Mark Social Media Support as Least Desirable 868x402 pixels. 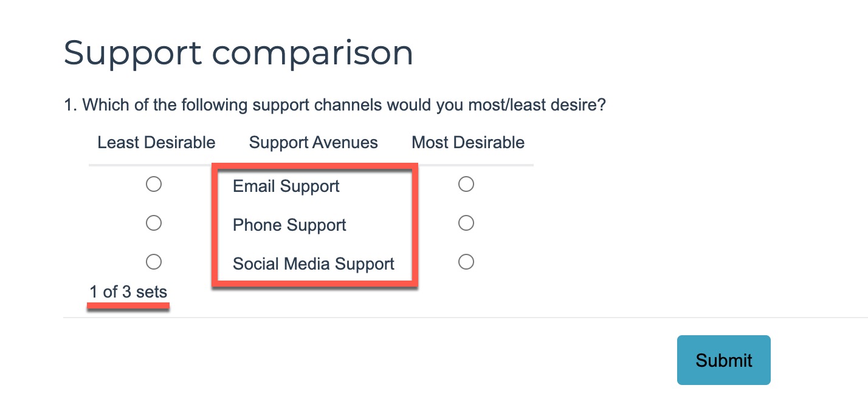[154, 262]
